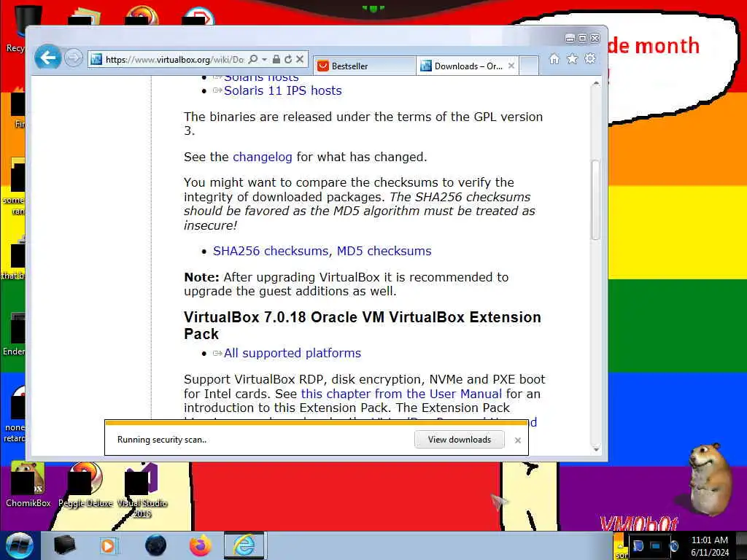The height and width of the screenshot is (560, 747).
Task: Click the search magnifier in the address bar
Action: [253, 59]
